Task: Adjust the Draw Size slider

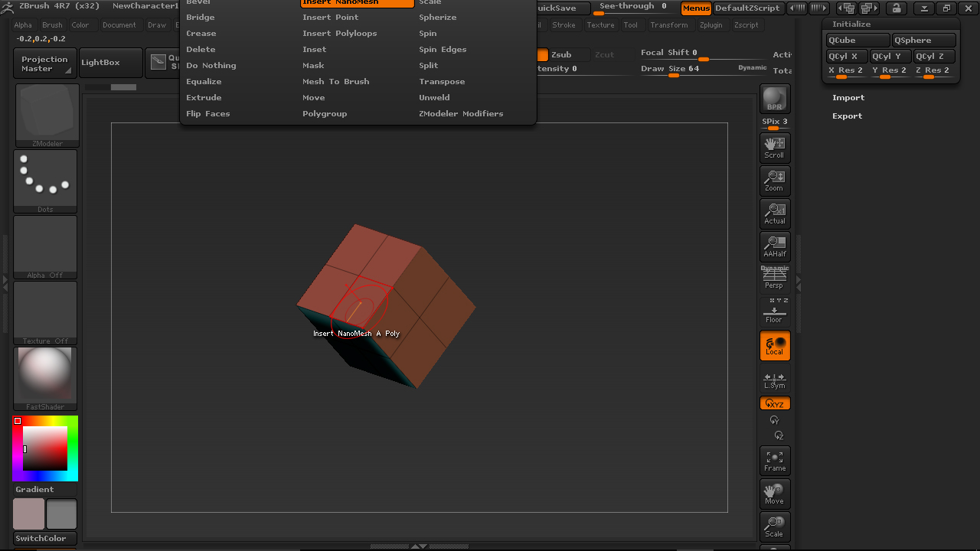Action: click(x=704, y=69)
